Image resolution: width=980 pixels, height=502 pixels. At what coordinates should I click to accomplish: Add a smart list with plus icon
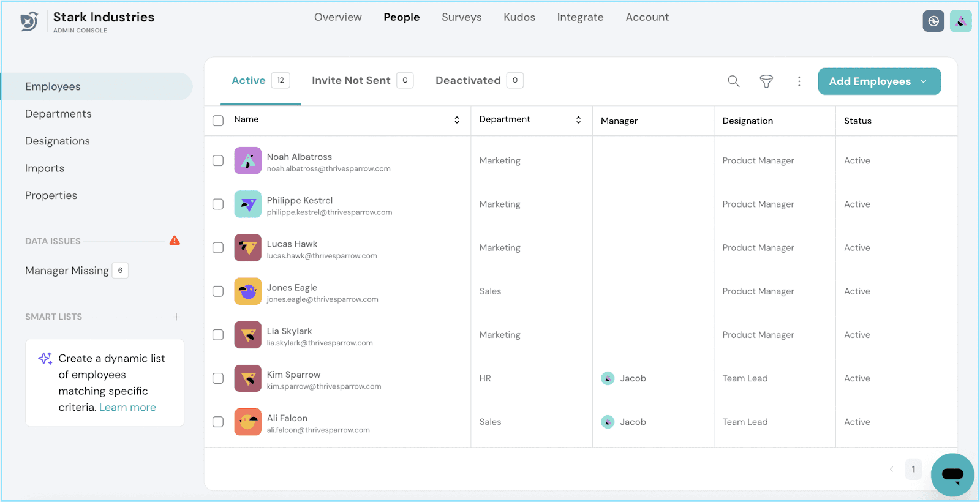[x=176, y=317]
